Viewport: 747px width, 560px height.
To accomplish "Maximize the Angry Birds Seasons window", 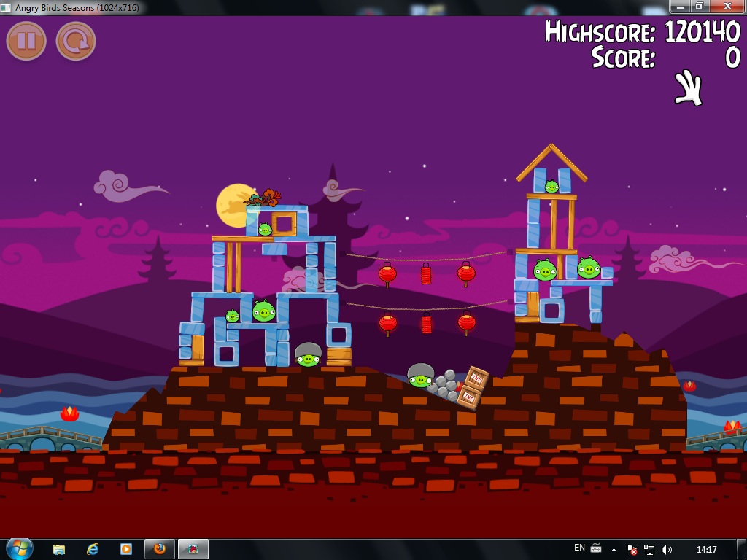I will [699, 6].
